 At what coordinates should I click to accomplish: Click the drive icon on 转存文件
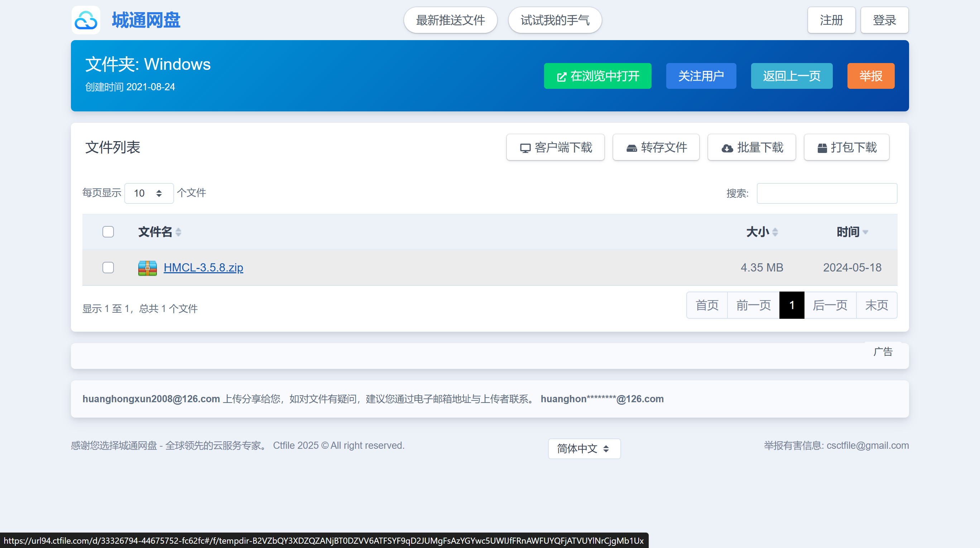(x=631, y=148)
